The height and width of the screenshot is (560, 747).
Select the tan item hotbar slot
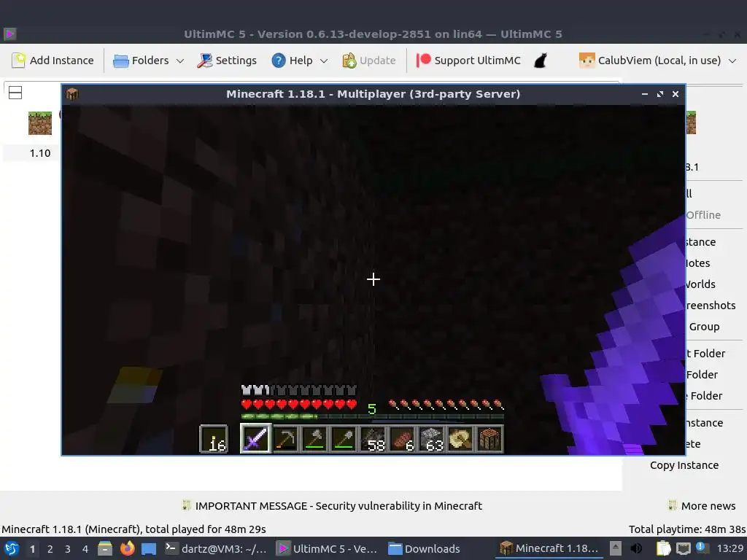[x=461, y=438]
